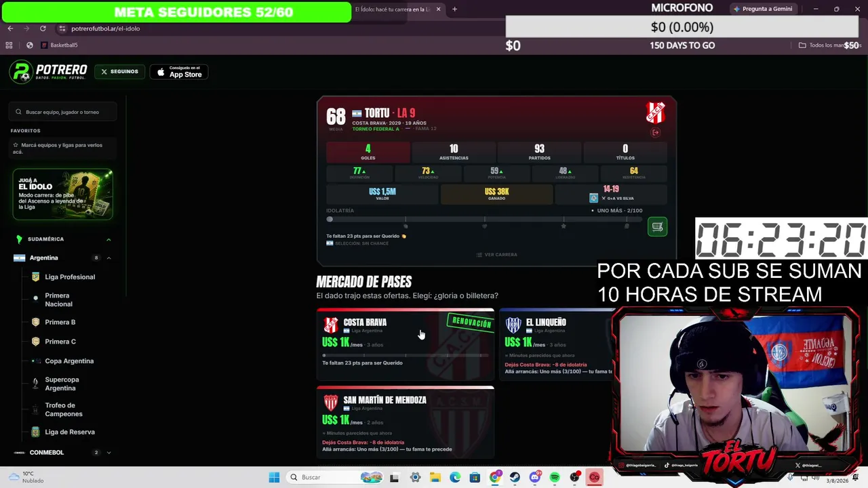
Task: Open the Seguinos X follow button
Action: [x=119, y=71]
